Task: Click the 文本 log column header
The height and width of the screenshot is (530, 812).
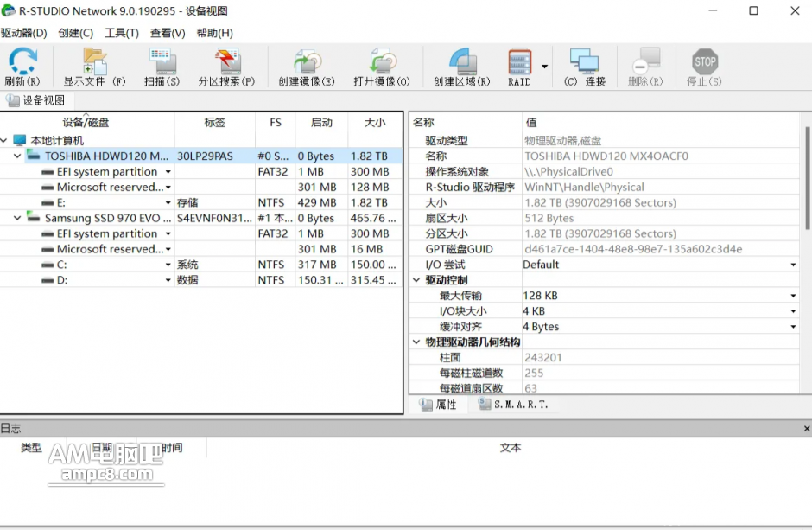Action: pos(510,448)
